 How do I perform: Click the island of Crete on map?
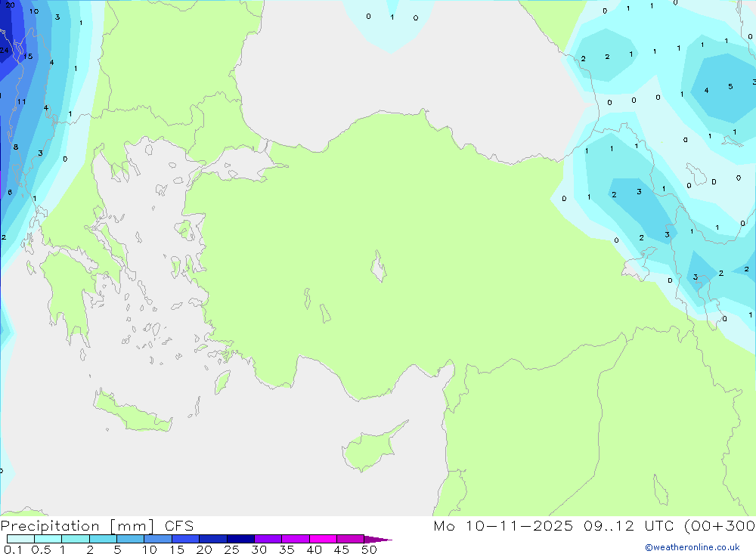(x=132, y=412)
